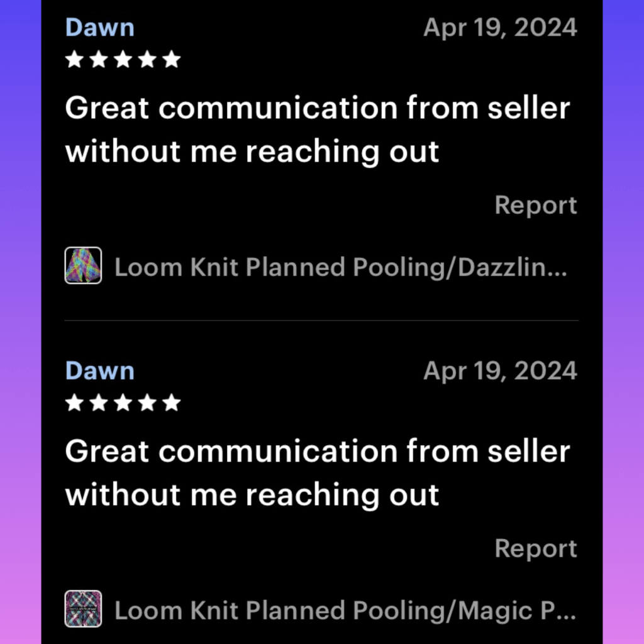Click the second star in the top review
The width and height of the screenshot is (644, 644).
coord(99,60)
